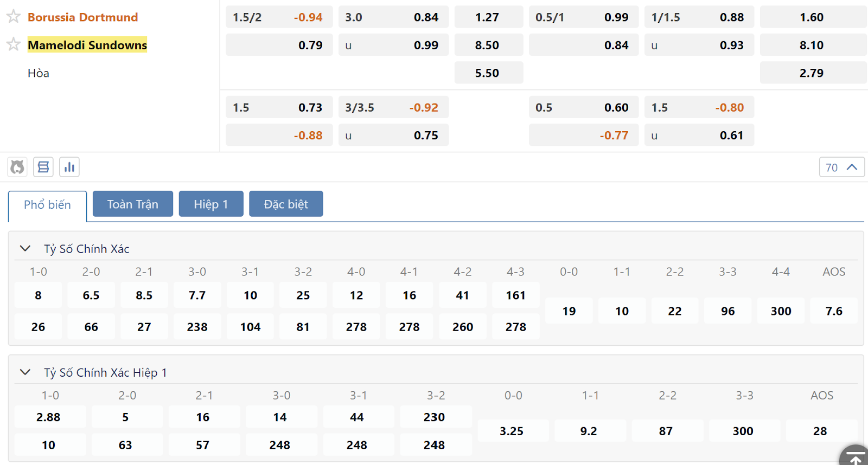
Task: Select first half under odds 0.61
Action: (x=699, y=135)
